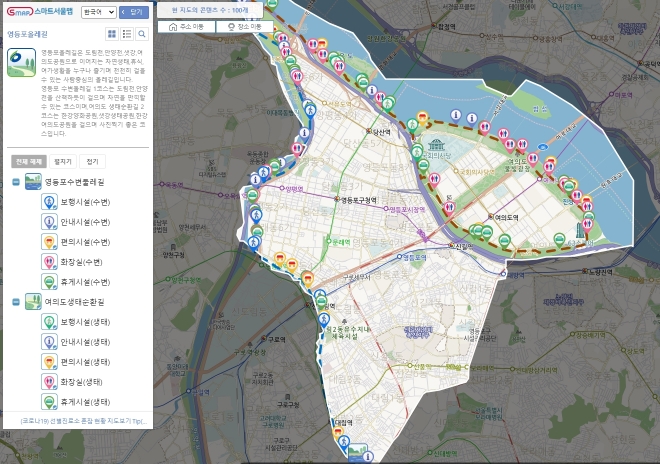The image size is (660, 464).
Task: Collapse the 영등포수변둘레길 tree group
Action: (16, 182)
